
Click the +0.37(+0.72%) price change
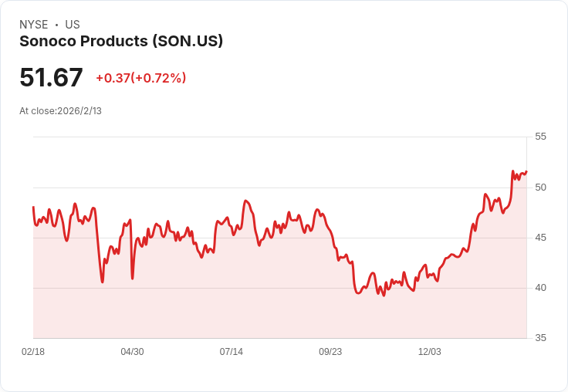click(x=140, y=78)
